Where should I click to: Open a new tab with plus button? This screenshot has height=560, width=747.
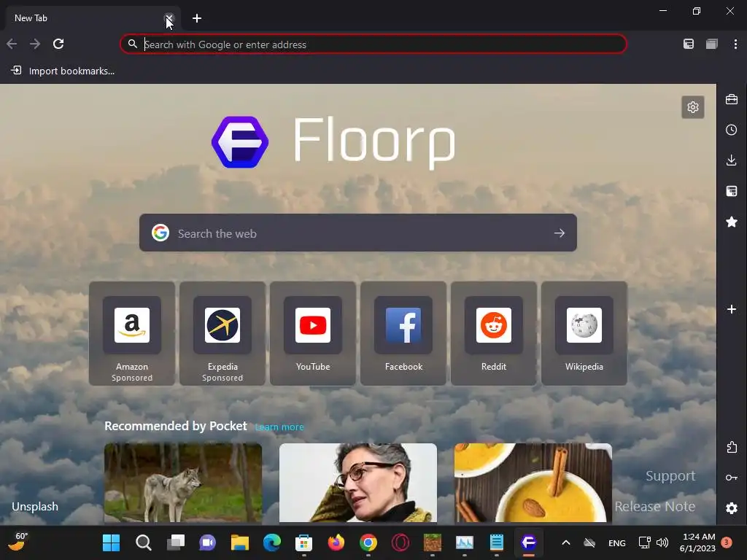pos(197,18)
